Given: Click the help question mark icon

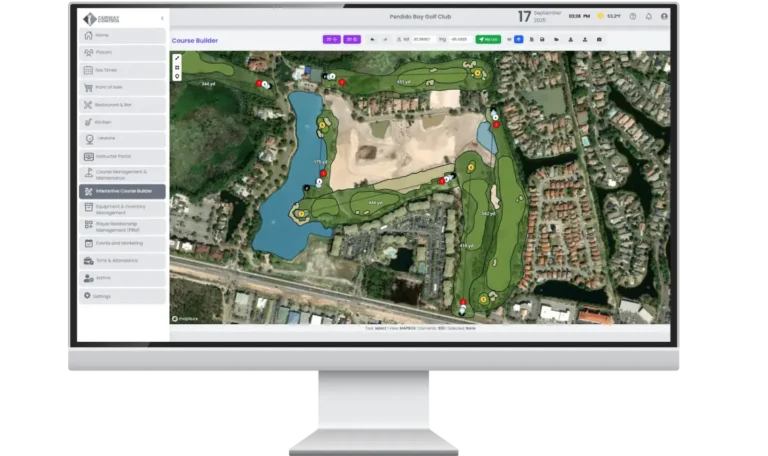Looking at the screenshot, I should [633, 17].
